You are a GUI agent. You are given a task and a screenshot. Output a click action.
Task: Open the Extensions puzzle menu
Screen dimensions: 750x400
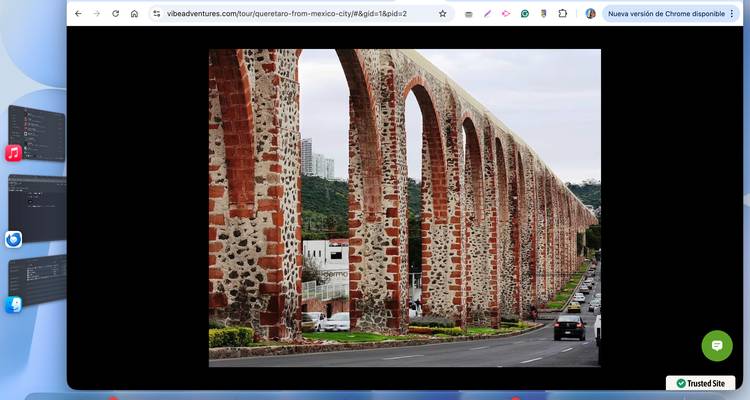click(562, 14)
